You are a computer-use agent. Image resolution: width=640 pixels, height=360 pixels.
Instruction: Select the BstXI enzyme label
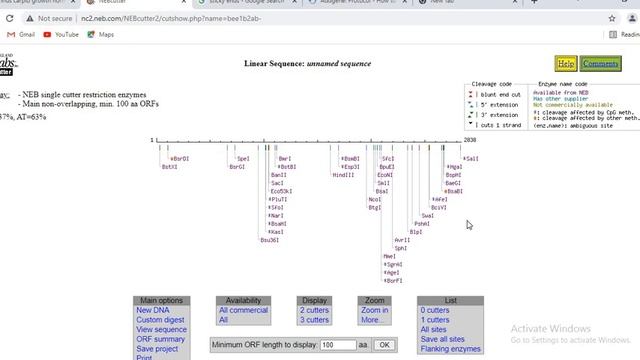coord(169,167)
